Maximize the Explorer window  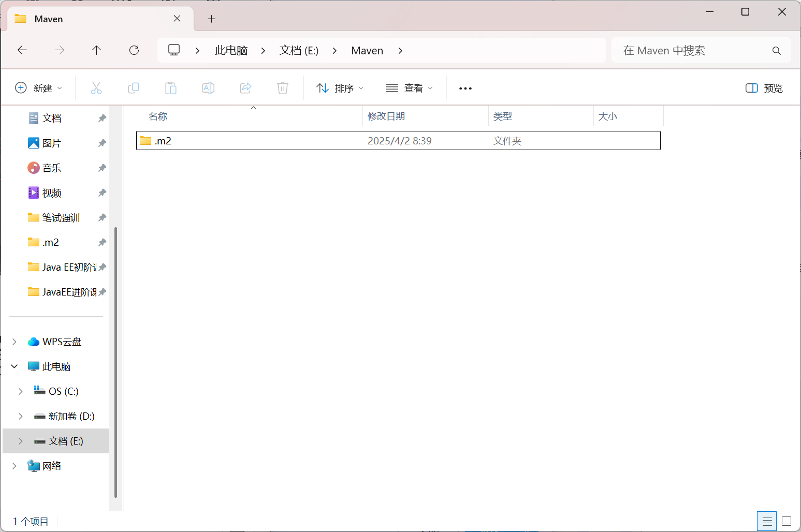745,11
